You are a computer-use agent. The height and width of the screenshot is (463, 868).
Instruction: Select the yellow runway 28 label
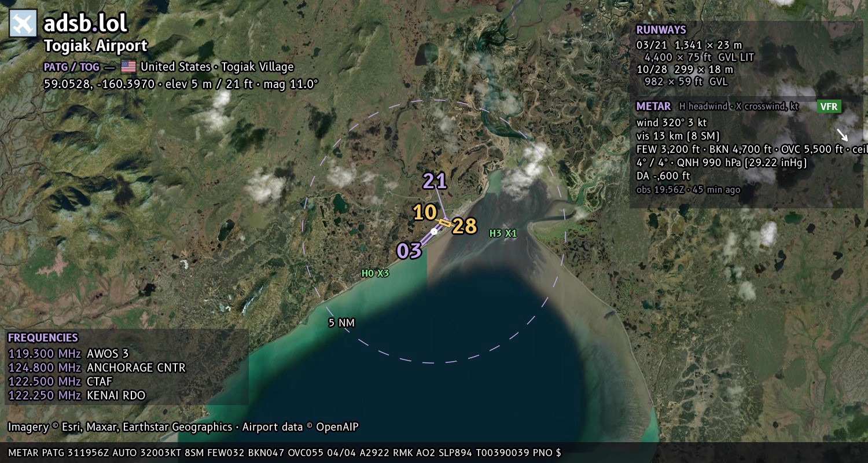(x=464, y=226)
